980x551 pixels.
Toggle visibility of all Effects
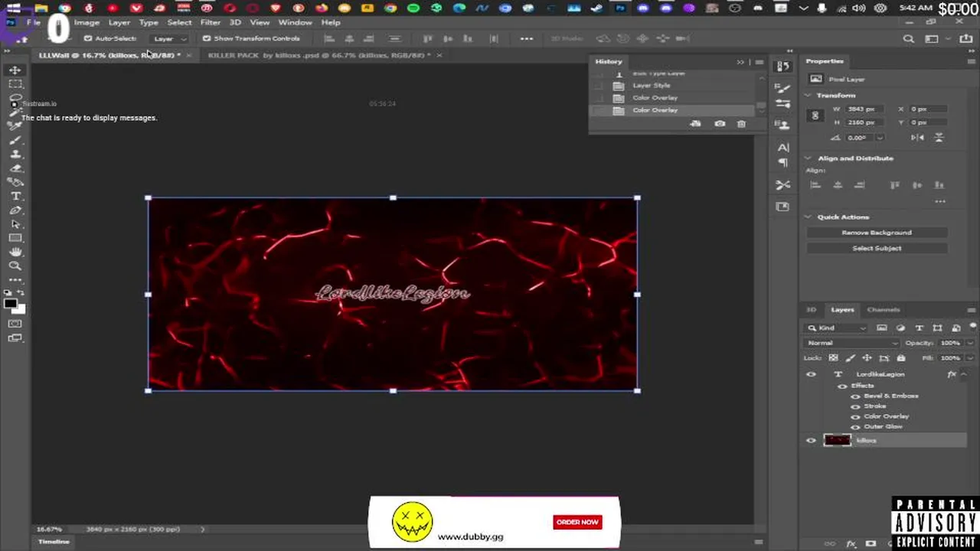[843, 386]
